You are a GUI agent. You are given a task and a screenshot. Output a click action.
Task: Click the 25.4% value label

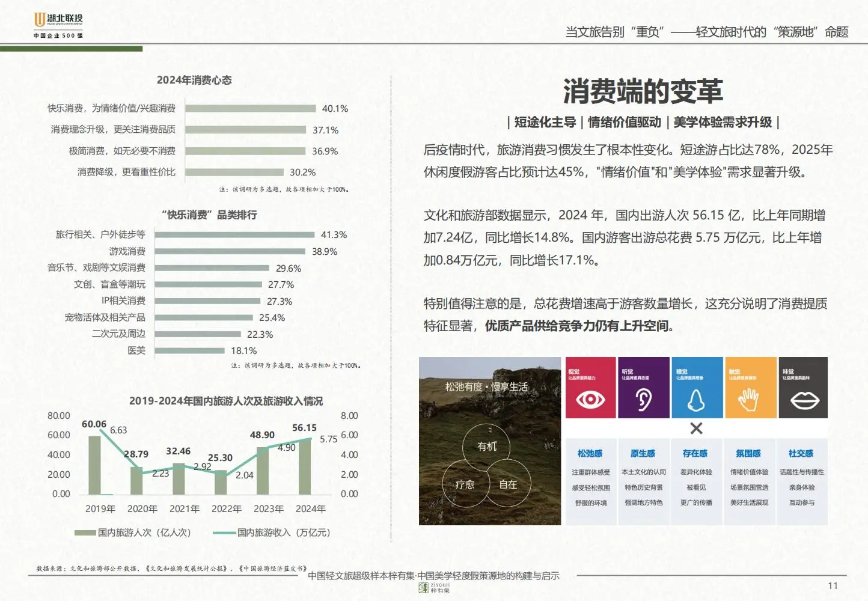click(x=272, y=317)
